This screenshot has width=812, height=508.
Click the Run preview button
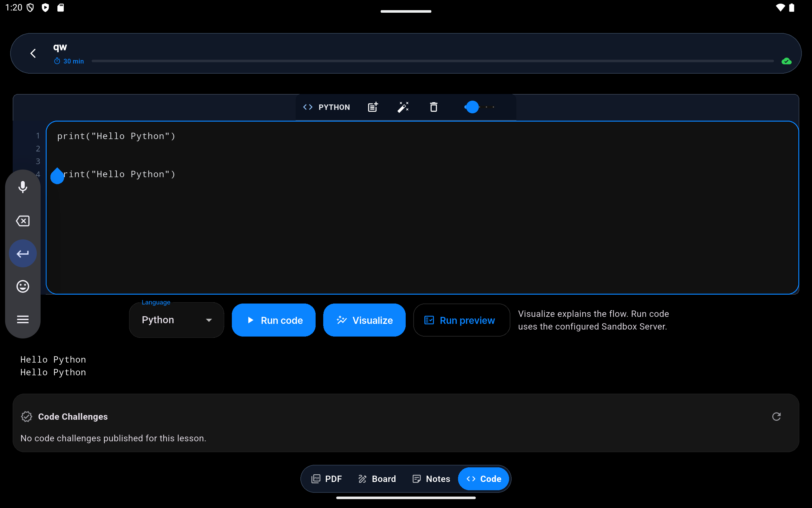[462, 320]
